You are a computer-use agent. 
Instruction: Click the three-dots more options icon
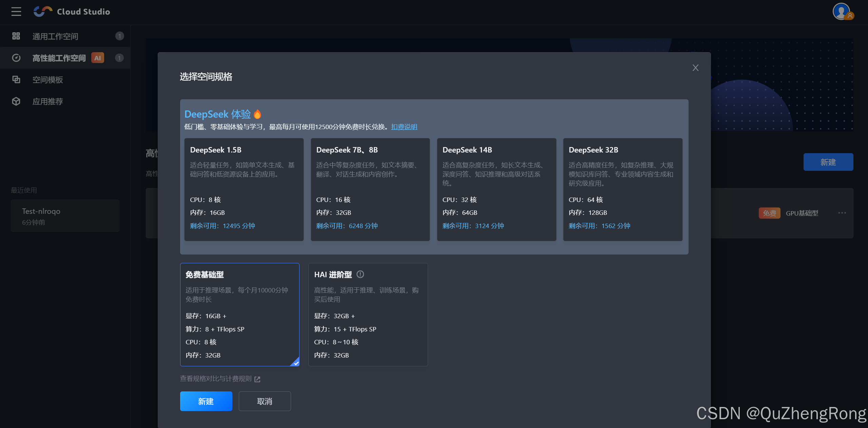[x=842, y=213]
